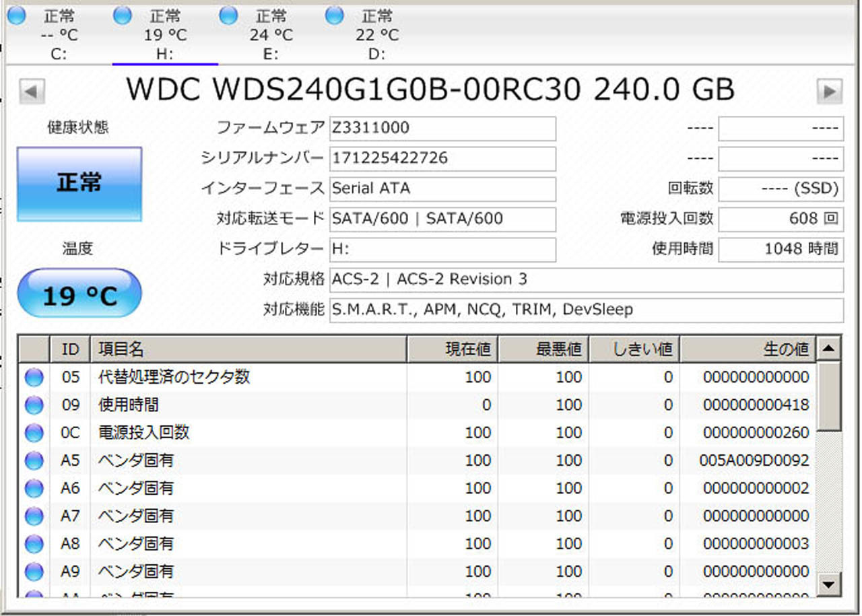Click raw value 000000000260
The image size is (862, 616).
[756, 433]
